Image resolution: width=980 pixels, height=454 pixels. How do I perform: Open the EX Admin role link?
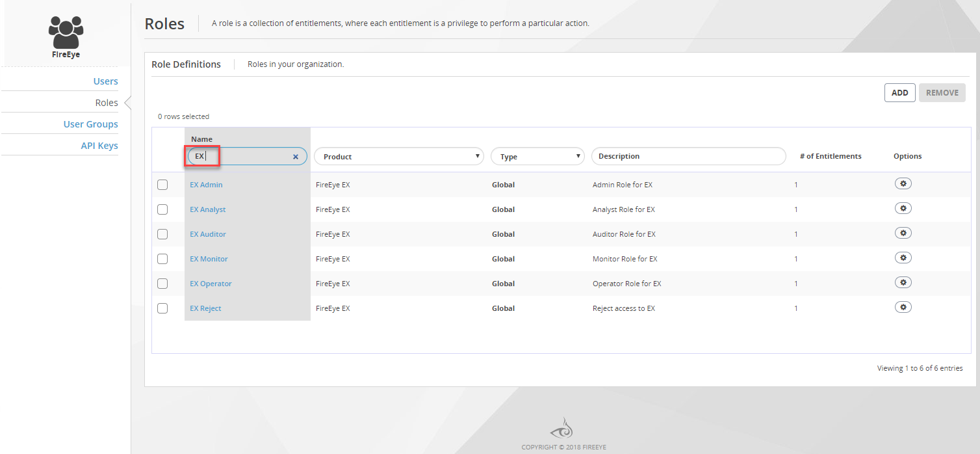coord(206,185)
